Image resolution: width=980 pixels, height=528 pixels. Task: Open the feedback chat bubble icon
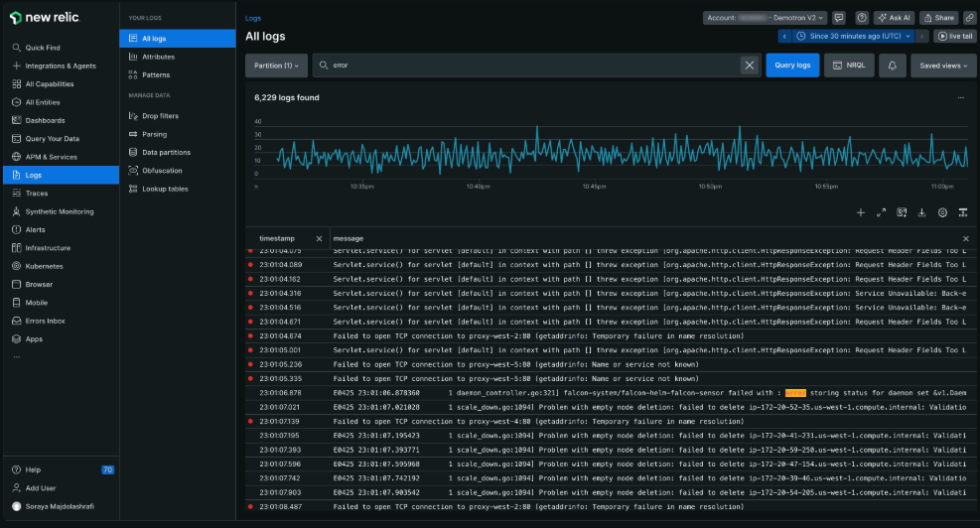[x=839, y=18]
